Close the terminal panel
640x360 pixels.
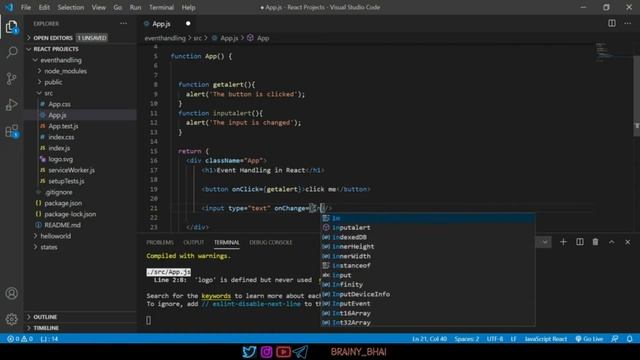click(628, 242)
